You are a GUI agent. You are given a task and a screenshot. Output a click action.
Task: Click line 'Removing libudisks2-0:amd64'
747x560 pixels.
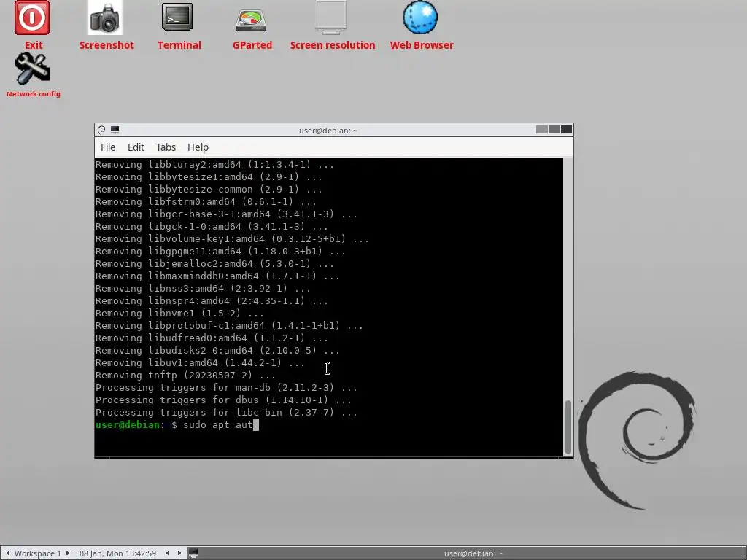coord(217,351)
